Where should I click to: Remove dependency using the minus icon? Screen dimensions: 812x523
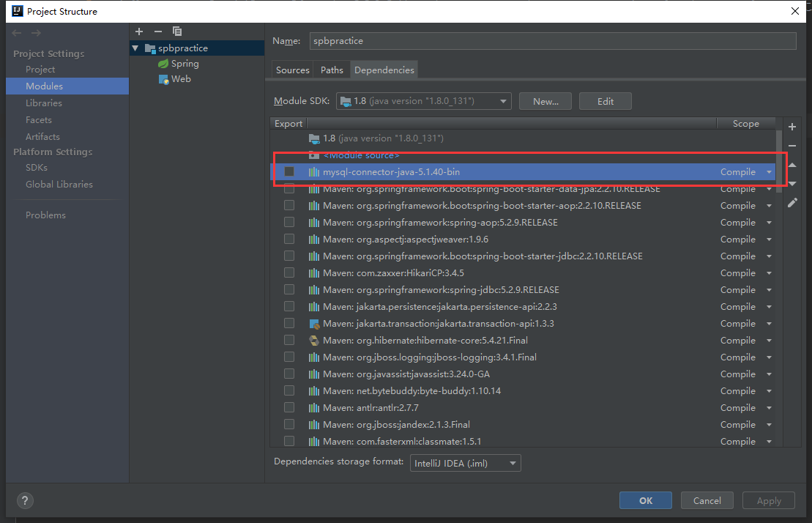pyautogui.click(x=791, y=146)
